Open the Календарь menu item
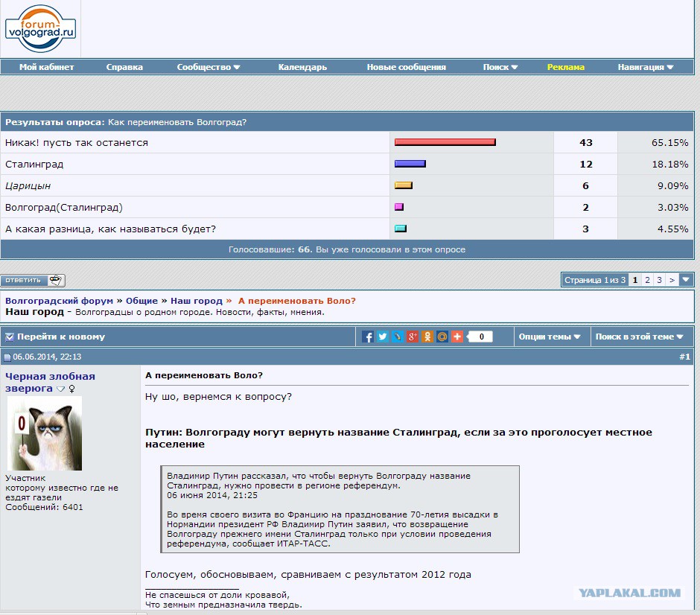700x615 pixels. [x=302, y=68]
